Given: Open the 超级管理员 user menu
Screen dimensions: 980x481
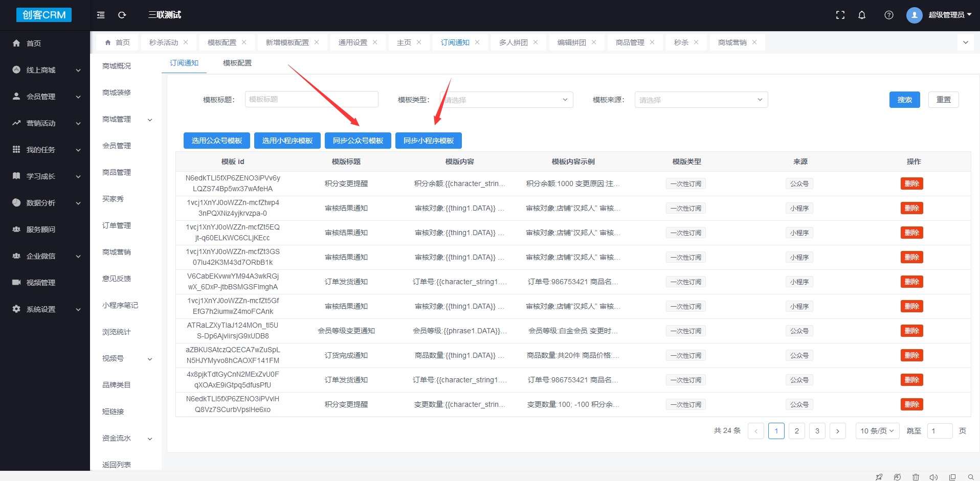Looking at the screenshot, I should tap(950, 15).
